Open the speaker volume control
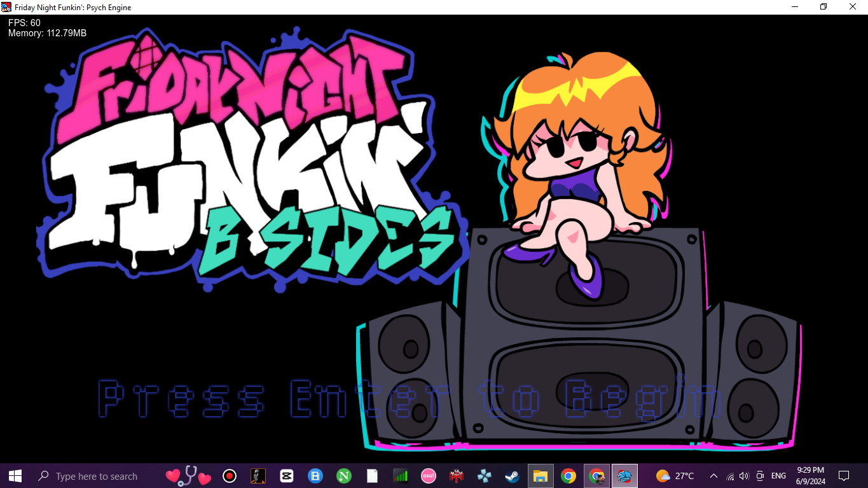 click(744, 476)
